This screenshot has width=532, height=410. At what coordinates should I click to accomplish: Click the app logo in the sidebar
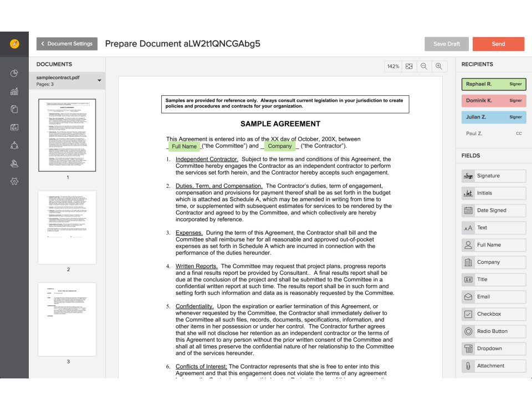14,44
